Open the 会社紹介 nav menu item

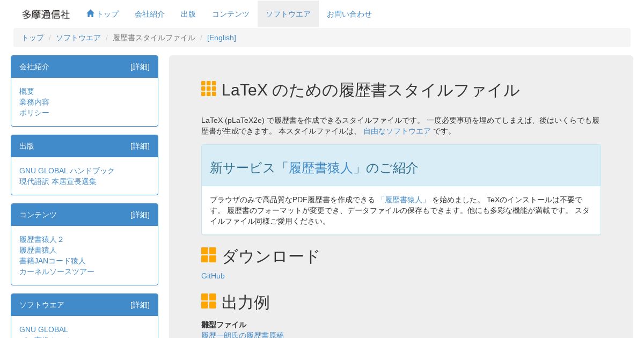pyautogui.click(x=150, y=14)
